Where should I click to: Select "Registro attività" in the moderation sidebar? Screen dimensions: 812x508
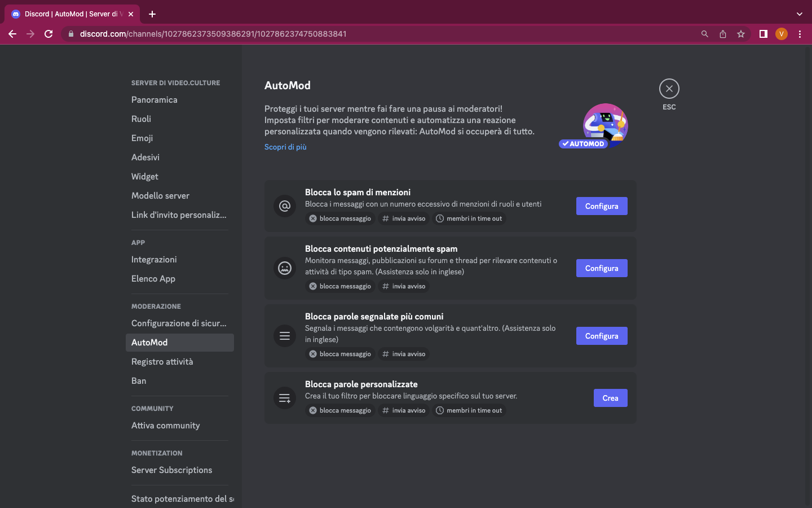point(162,361)
